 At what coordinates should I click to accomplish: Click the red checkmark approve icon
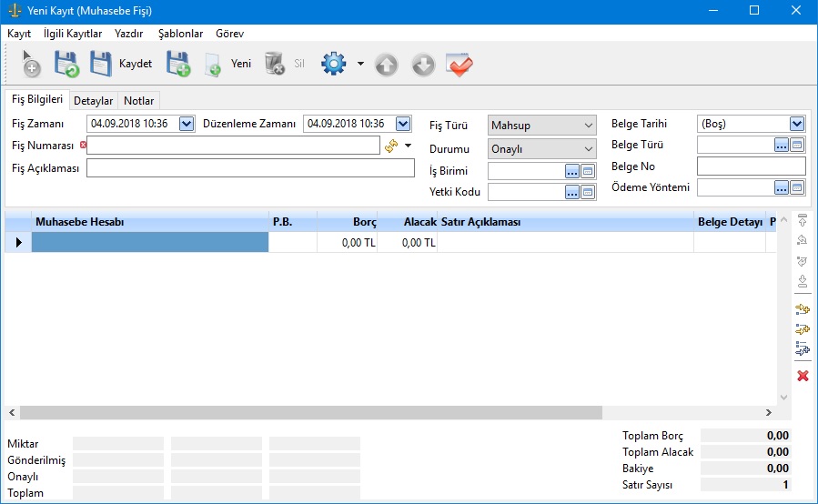460,65
